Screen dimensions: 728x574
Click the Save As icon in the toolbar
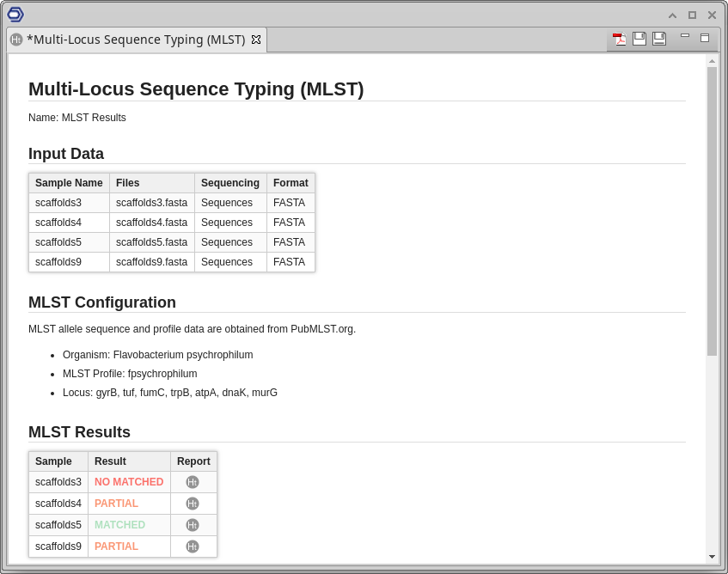coord(659,39)
